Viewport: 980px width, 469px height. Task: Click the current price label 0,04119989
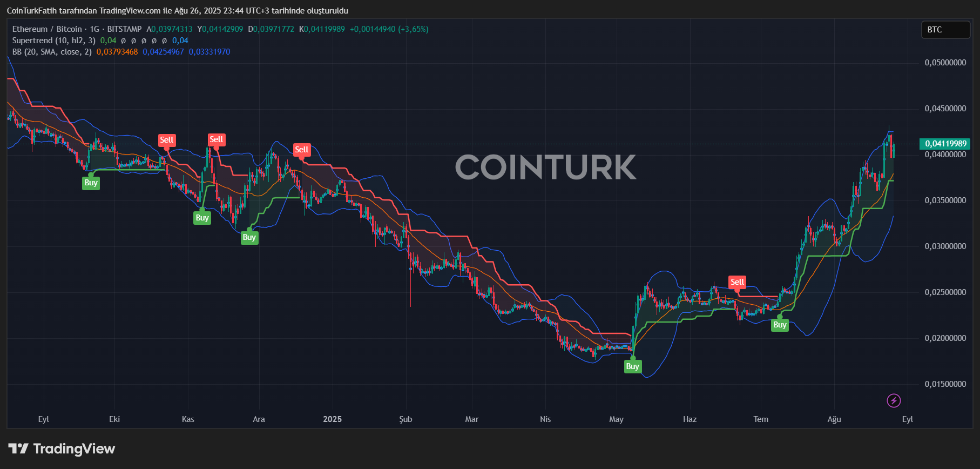coord(945,144)
